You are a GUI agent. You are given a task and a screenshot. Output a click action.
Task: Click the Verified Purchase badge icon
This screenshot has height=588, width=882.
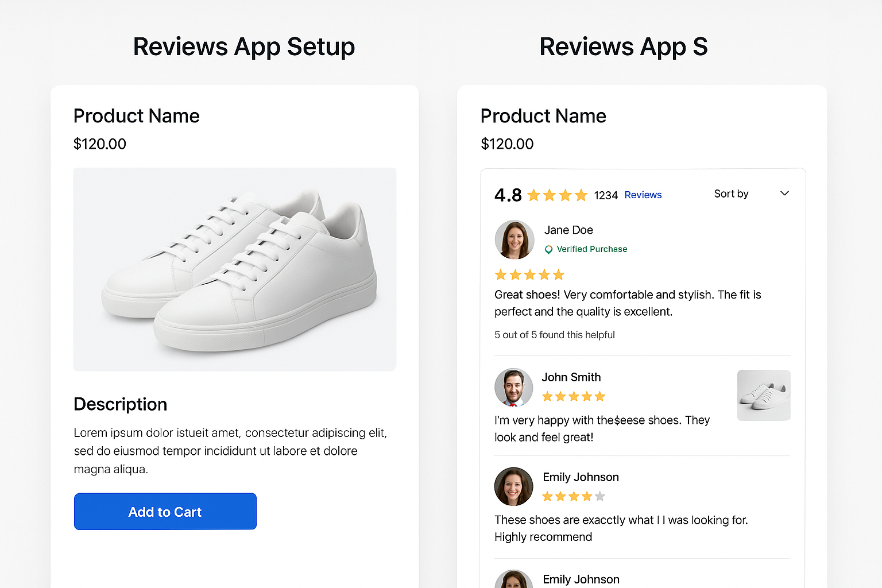548,249
